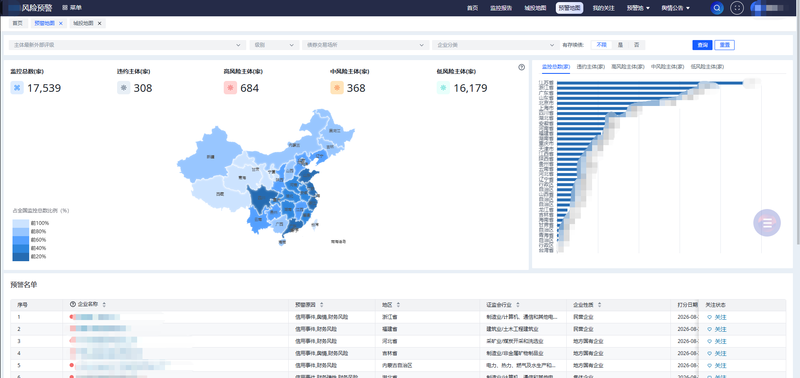This screenshot has height=378, width=800.
Task: Click the blue search magnifier icon
Action: (x=717, y=8)
